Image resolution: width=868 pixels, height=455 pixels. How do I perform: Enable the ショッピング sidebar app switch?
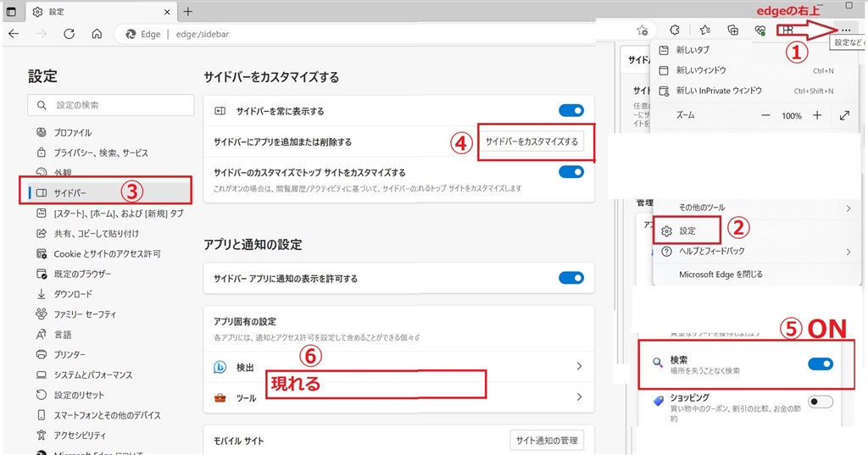coord(821,402)
